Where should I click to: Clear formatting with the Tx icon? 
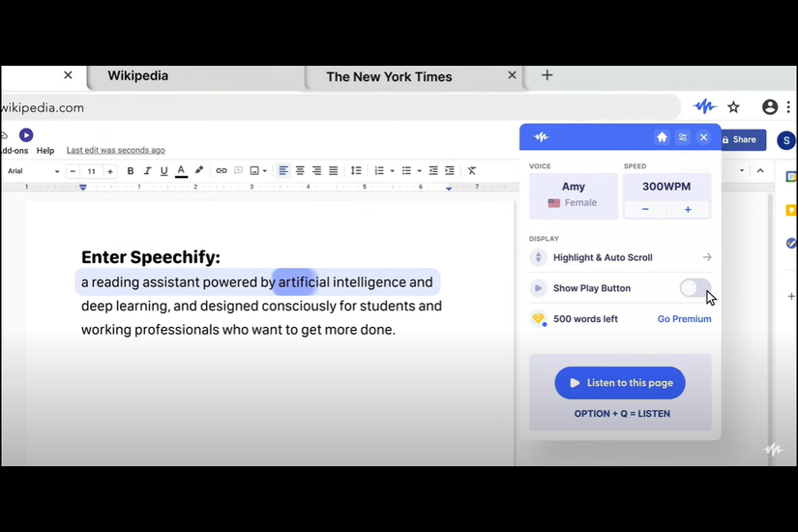point(472,170)
